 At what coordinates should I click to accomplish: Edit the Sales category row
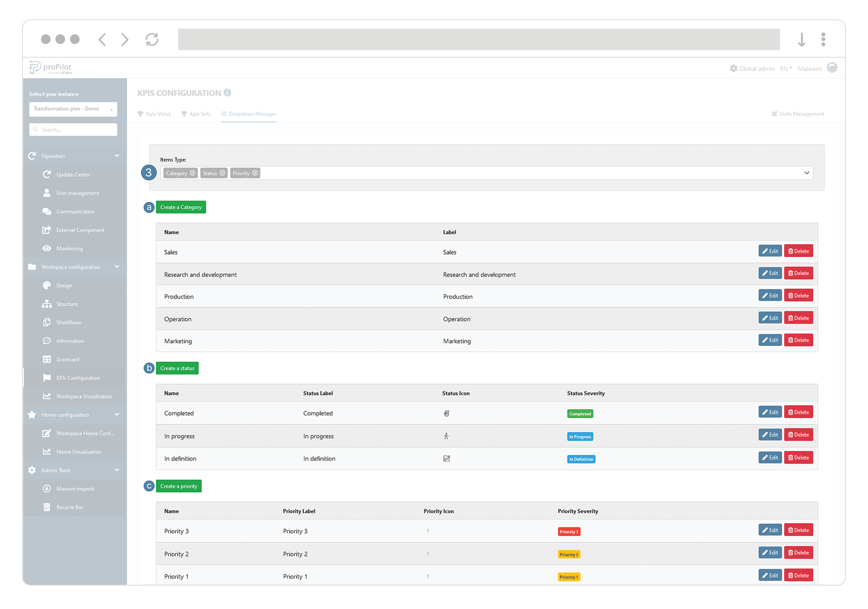point(770,251)
